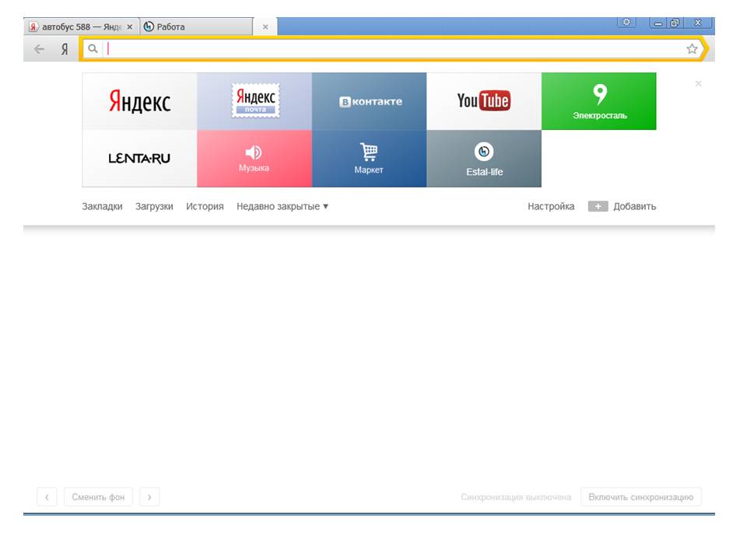Close the blank new tab
This screenshot has height=560, width=747.
pos(265,27)
